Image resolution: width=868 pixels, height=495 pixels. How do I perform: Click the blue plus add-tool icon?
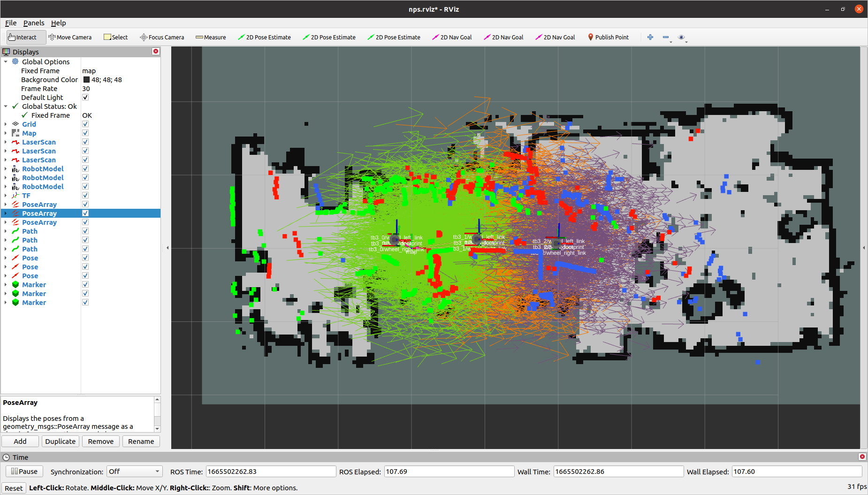(x=650, y=37)
